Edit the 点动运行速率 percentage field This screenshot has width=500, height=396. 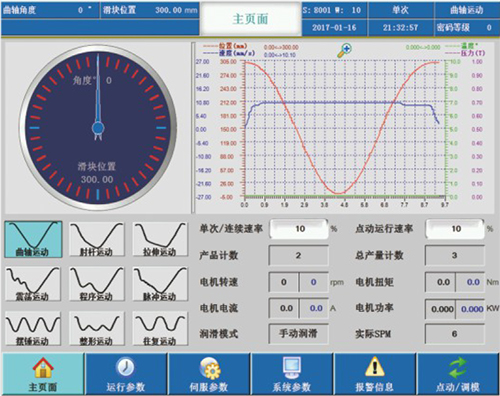(x=455, y=229)
